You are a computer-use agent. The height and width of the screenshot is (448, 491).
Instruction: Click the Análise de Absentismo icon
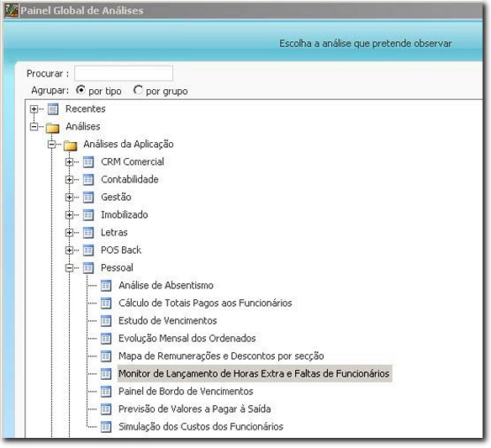(106, 286)
